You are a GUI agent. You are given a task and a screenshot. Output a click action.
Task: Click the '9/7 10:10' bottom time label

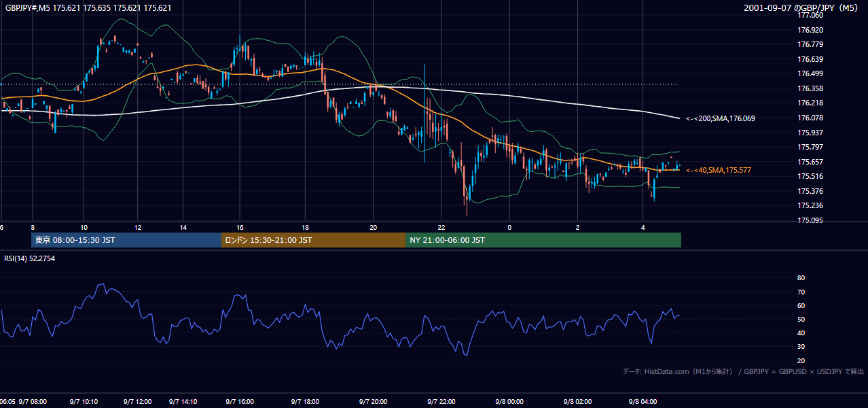tap(84, 402)
